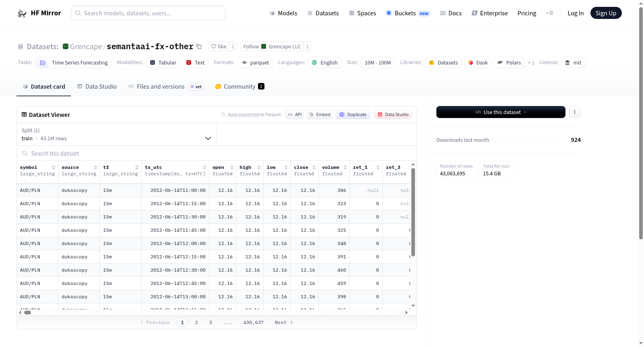The width and height of the screenshot is (644, 347).
Task: Click the Log In link
Action: [576, 13]
